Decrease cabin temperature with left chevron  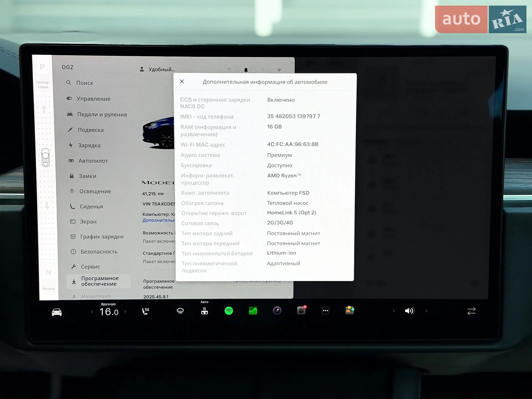[92, 312]
